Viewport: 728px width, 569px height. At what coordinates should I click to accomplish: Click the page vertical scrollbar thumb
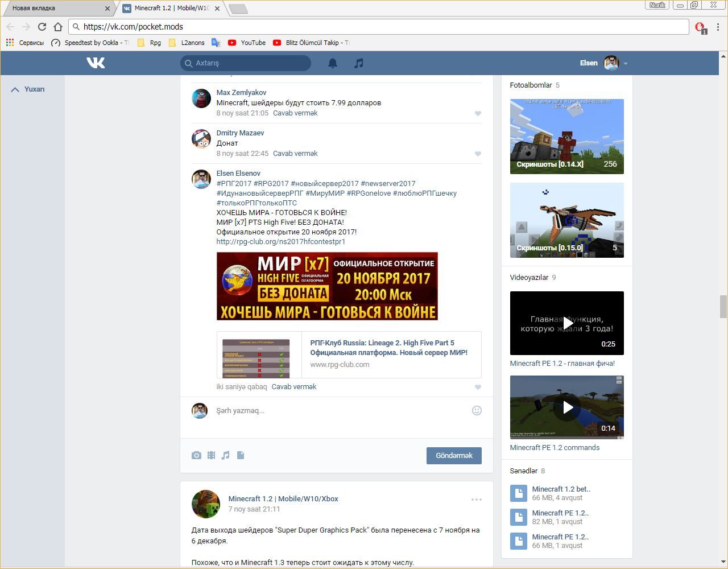(x=723, y=307)
